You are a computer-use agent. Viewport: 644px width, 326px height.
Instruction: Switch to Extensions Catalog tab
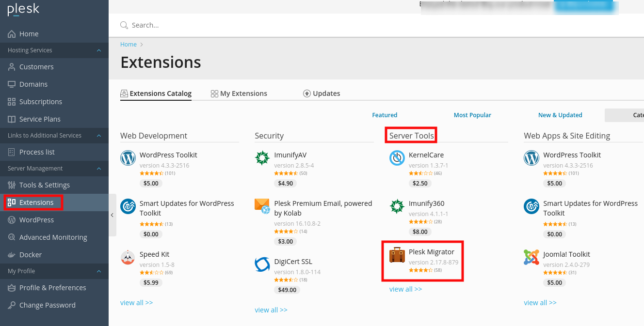click(156, 93)
